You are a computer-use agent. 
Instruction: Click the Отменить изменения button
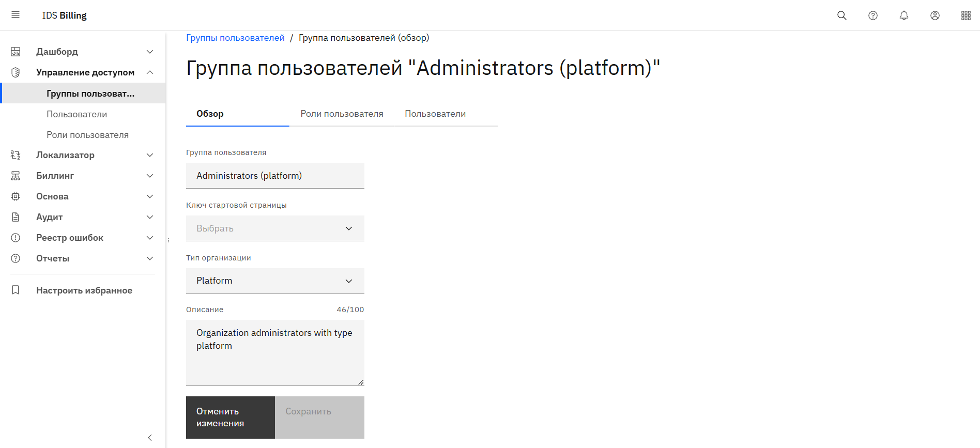pyautogui.click(x=231, y=418)
